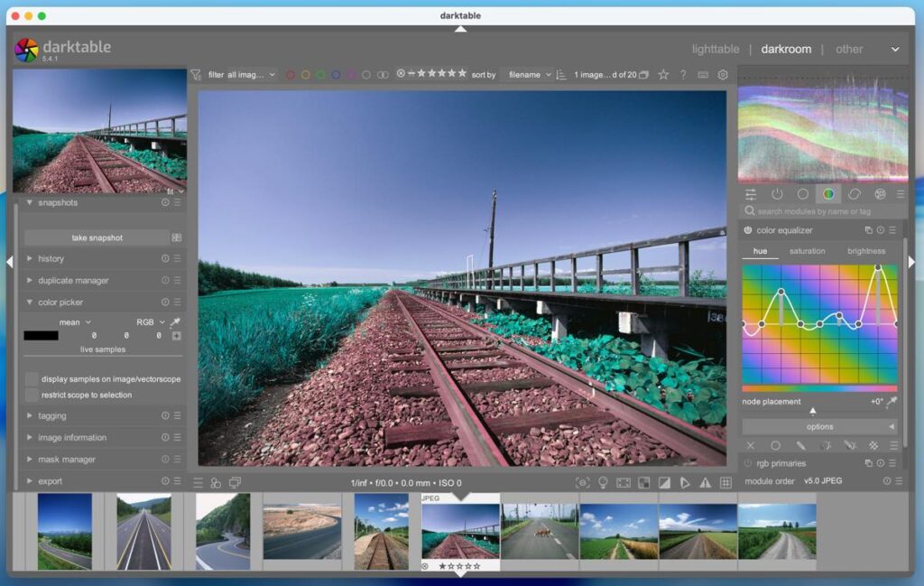Click the color picker eyedropper icon
This screenshot has width=924, height=586.
point(176,322)
